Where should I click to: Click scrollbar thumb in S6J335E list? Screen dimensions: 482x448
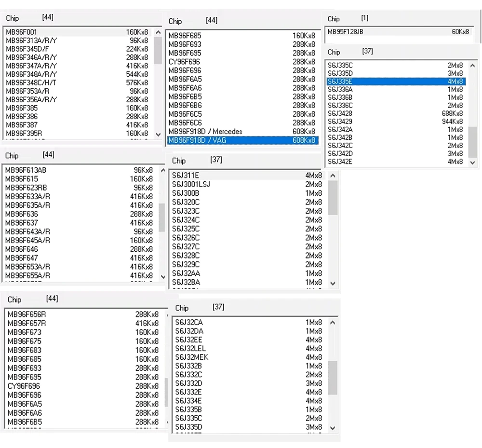pyautogui.click(x=472, y=142)
